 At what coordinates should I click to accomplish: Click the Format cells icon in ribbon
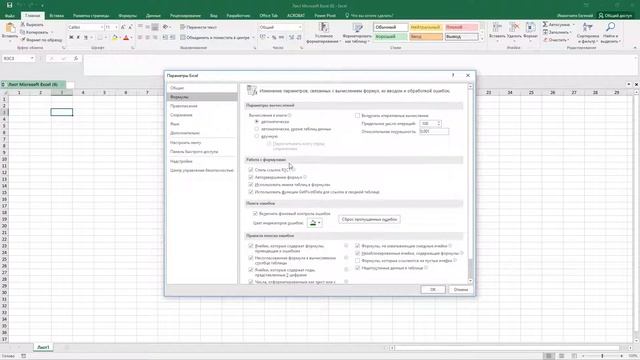coord(530,28)
